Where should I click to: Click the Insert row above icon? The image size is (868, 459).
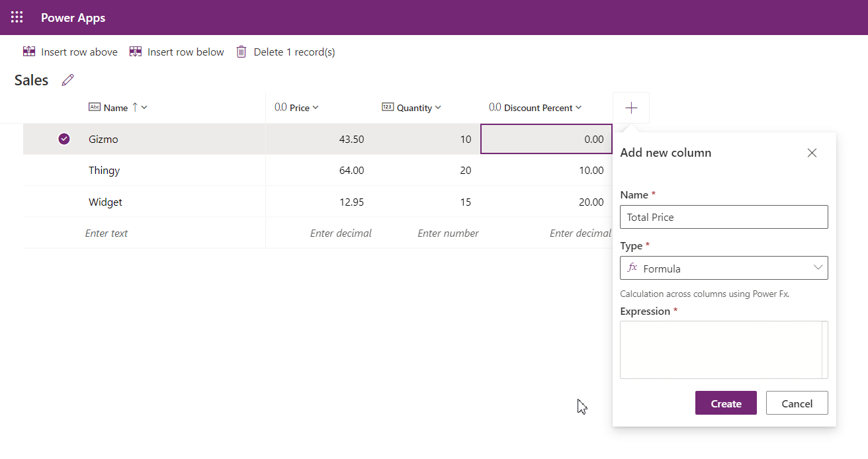pyautogui.click(x=29, y=52)
